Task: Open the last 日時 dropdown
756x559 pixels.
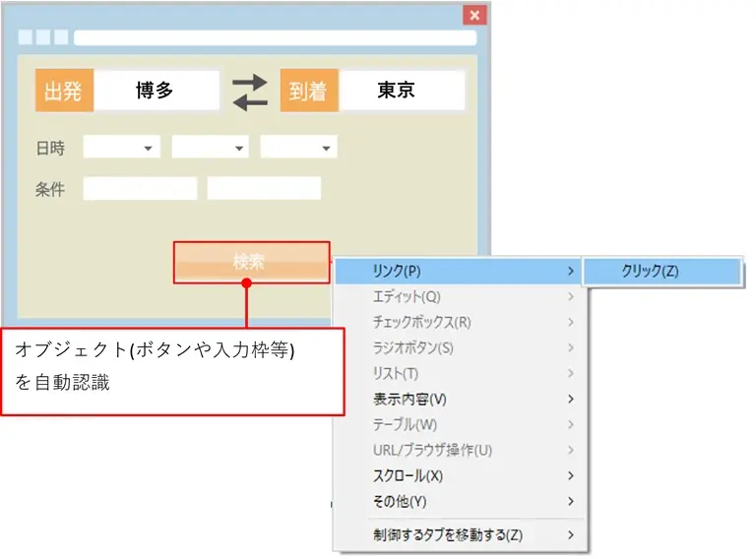Action: tap(298, 148)
